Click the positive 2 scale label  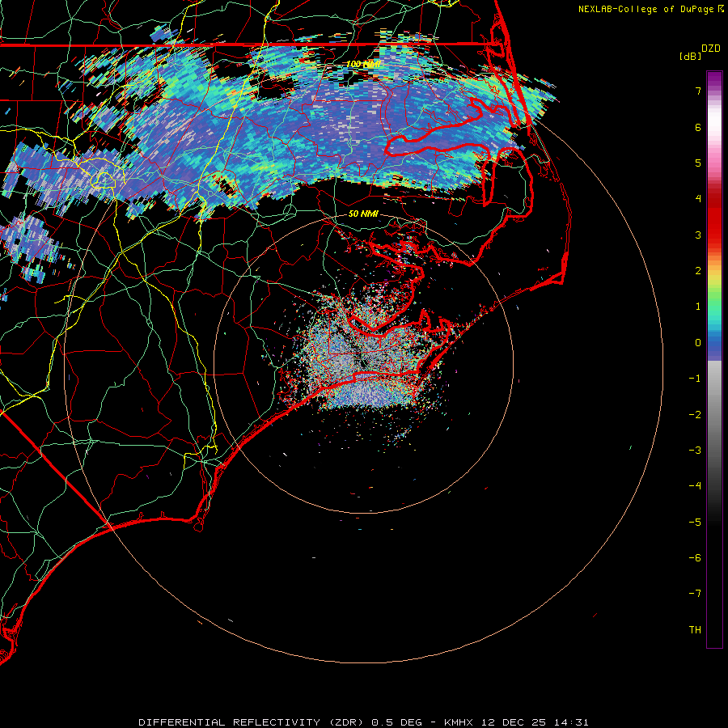click(698, 271)
